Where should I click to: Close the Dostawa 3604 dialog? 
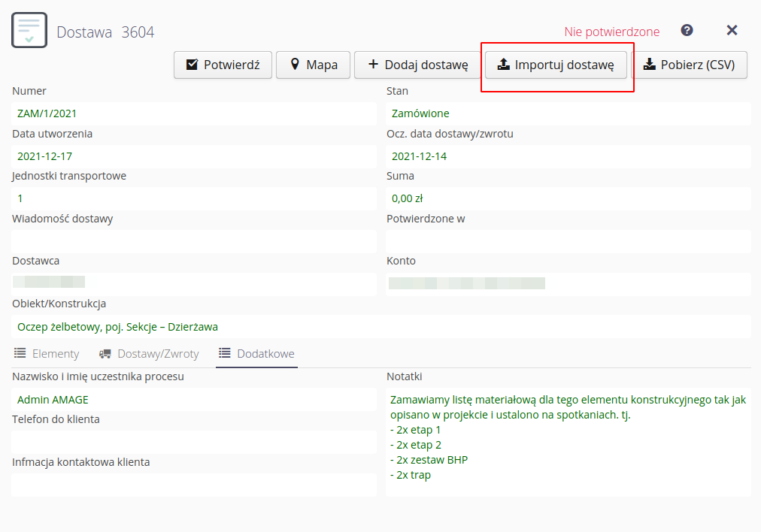(732, 31)
